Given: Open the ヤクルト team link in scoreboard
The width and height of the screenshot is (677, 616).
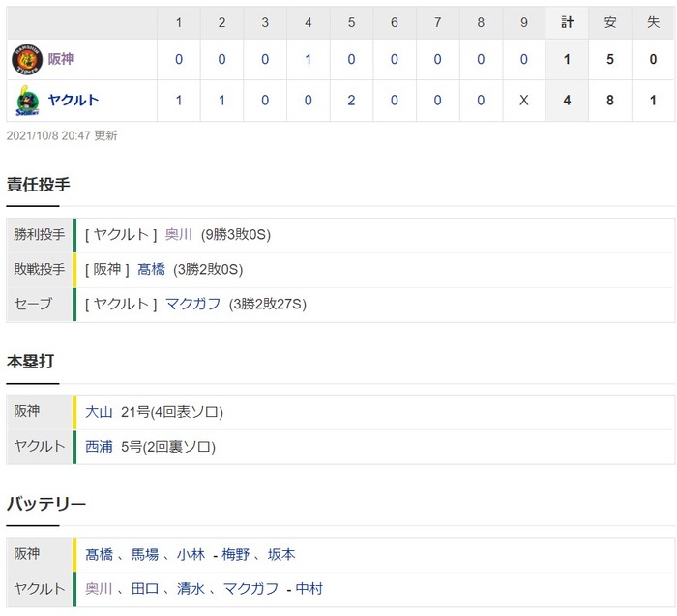Looking at the screenshot, I should point(73,101).
